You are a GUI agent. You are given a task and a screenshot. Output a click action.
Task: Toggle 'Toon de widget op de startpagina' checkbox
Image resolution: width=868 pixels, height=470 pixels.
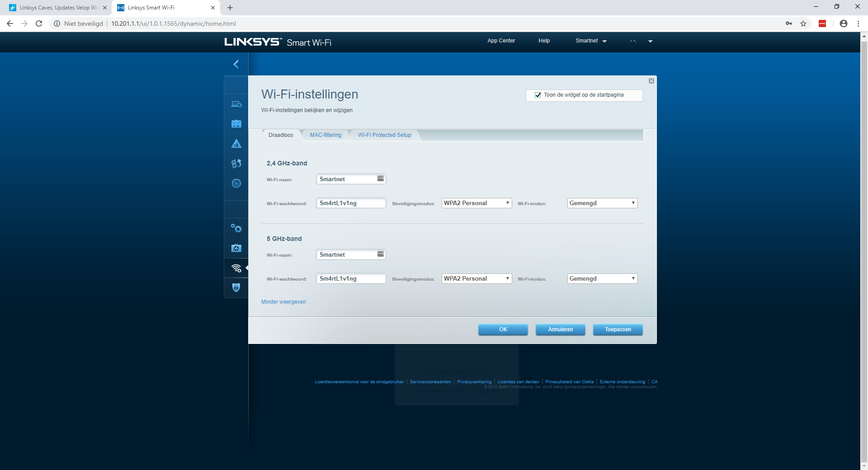tap(538, 95)
